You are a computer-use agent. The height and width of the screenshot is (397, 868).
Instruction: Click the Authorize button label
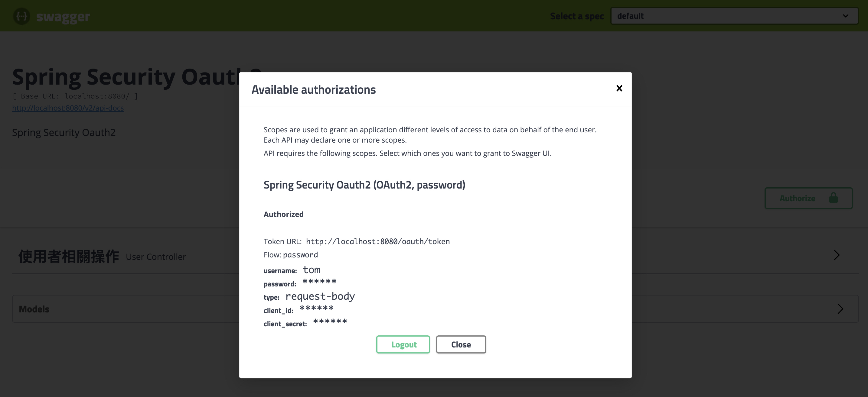pyautogui.click(x=797, y=198)
